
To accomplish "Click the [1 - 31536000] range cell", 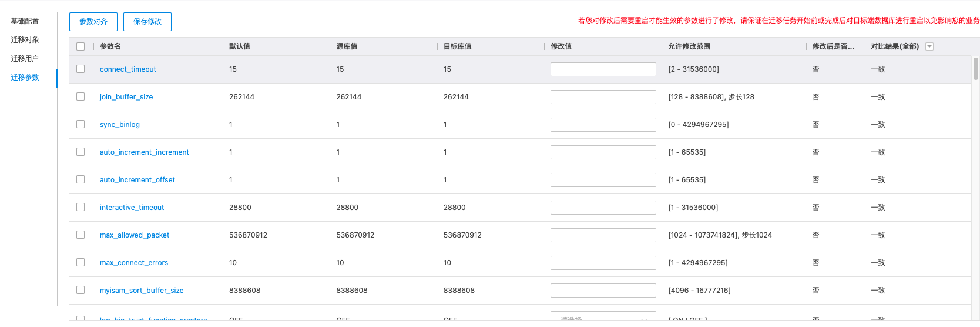I will click(x=693, y=208).
